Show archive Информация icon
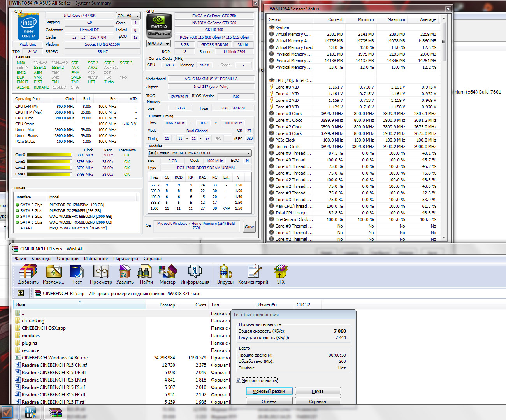The height and width of the screenshot is (420, 506). pyautogui.click(x=195, y=271)
